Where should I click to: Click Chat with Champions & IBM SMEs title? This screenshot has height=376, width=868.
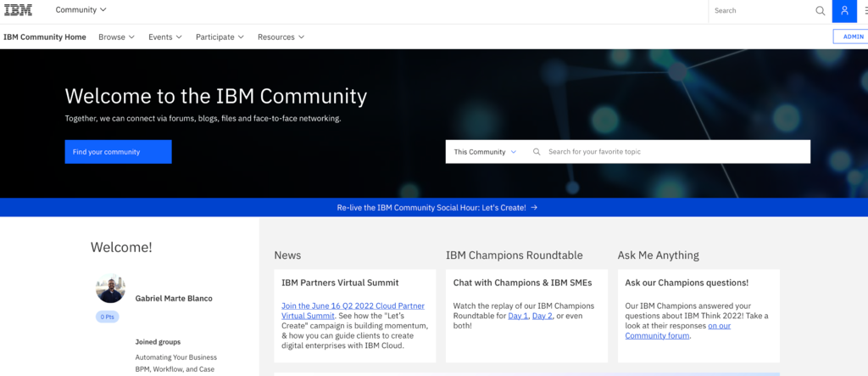tap(522, 283)
